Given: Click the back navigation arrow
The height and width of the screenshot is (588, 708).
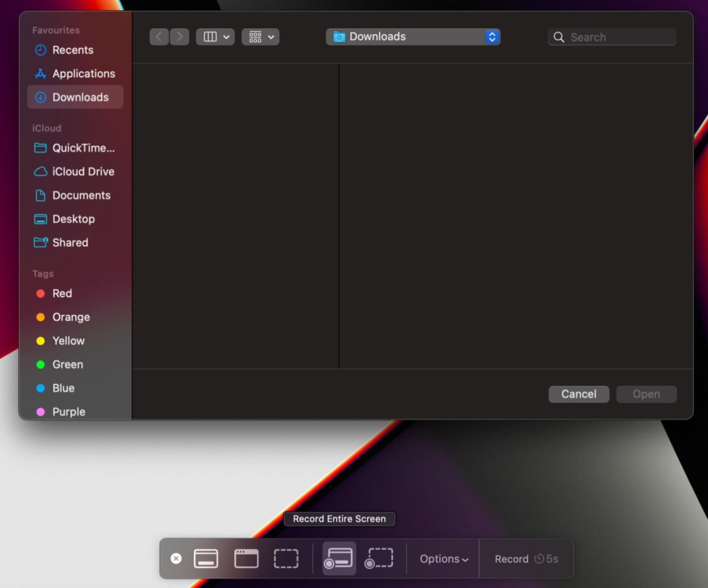Looking at the screenshot, I should pos(159,37).
